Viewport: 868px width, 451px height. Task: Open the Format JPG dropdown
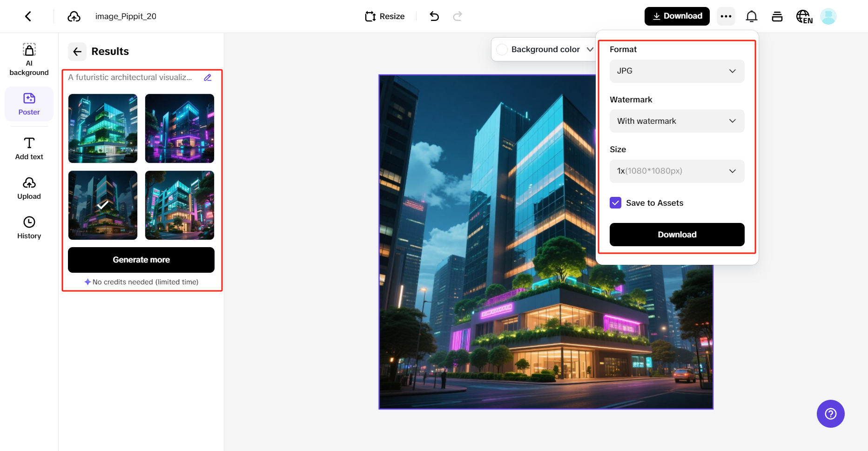pyautogui.click(x=676, y=71)
